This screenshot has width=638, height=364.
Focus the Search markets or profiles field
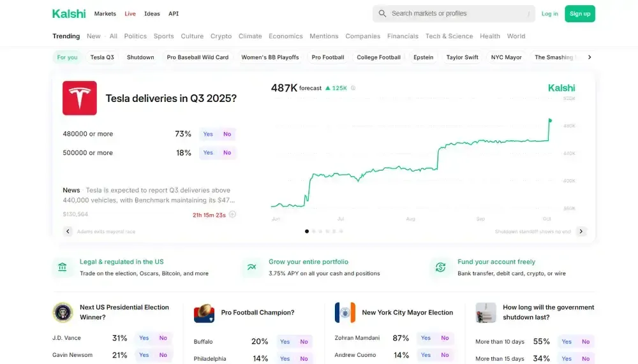tap(454, 13)
